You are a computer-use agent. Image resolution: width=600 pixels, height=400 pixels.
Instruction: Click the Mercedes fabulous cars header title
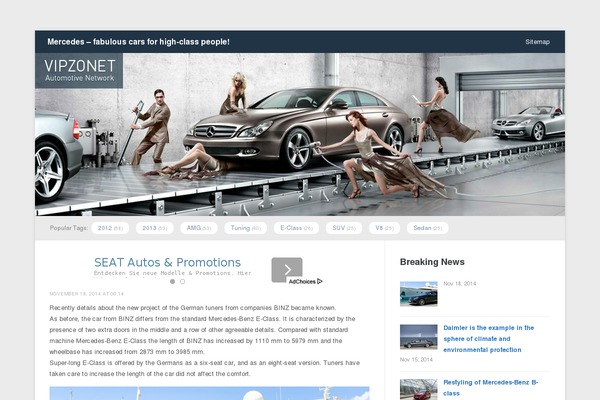click(139, 42)
